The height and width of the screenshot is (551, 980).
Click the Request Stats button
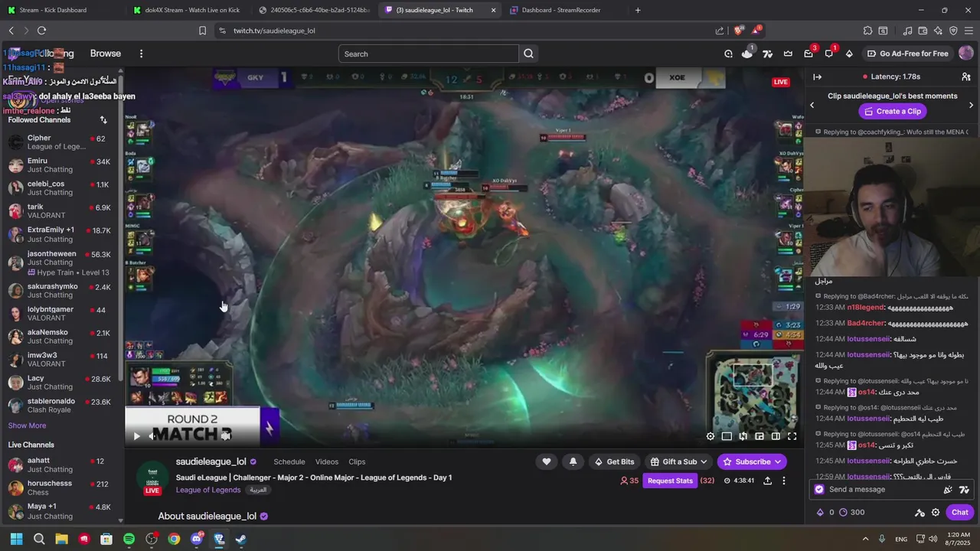point(670,481)
